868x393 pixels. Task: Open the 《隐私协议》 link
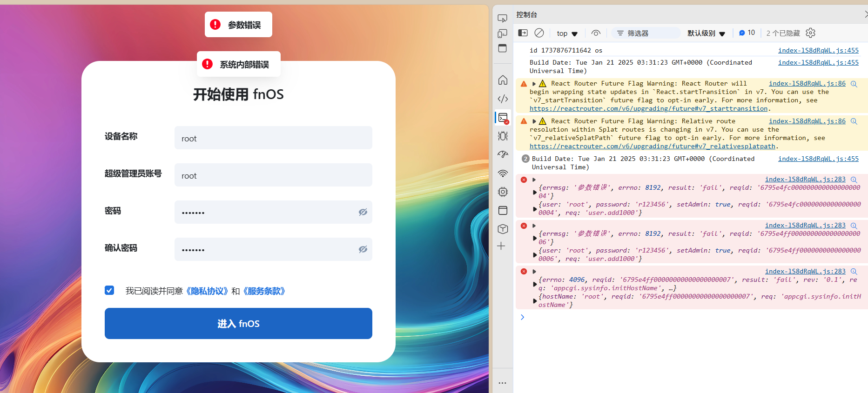pyautogui.click(x=207, y=291)
